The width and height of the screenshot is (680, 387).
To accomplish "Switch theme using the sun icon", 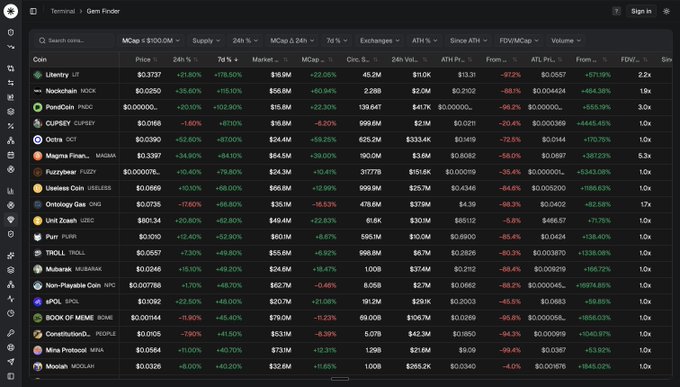I will (667, 11).
